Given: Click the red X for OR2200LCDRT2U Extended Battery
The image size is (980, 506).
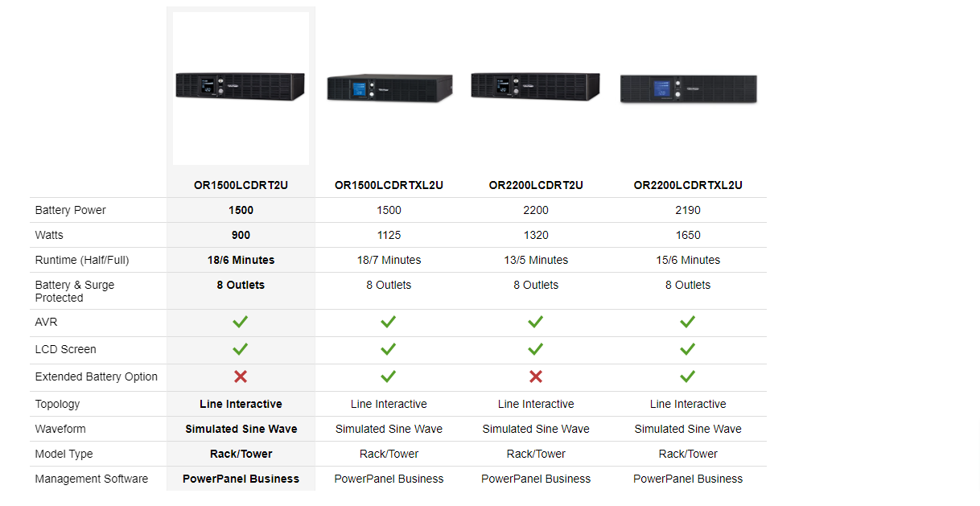Looking at the screenshot, I should tap(536, 376).
